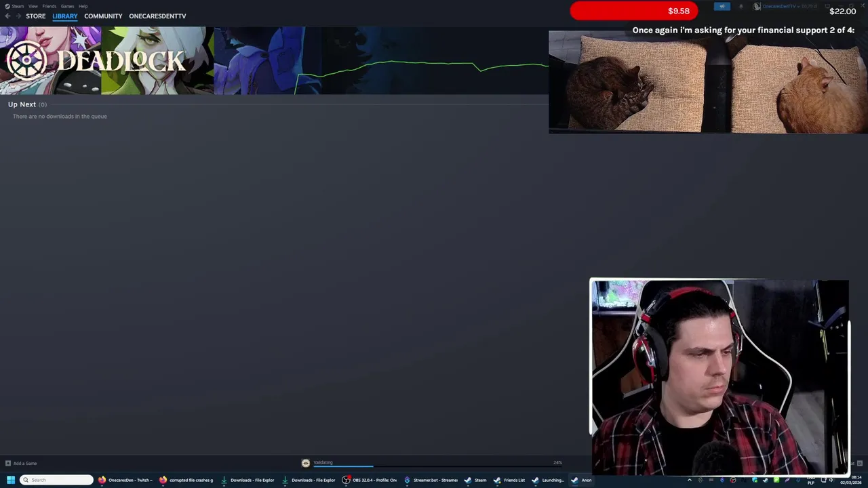
Task: Open the OnecaresDenTTV account dropdown
Action: 781,7
